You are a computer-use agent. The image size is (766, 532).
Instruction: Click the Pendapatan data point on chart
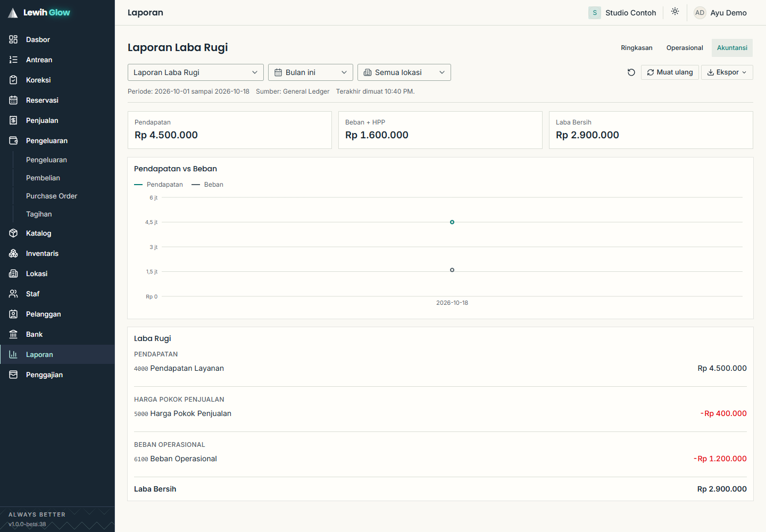tap(452, 222)
